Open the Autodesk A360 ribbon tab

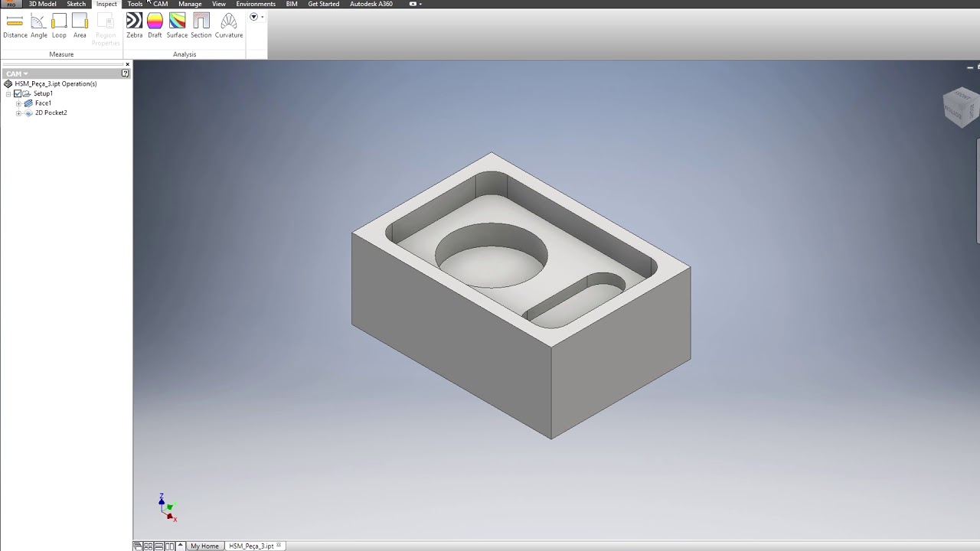371,4
